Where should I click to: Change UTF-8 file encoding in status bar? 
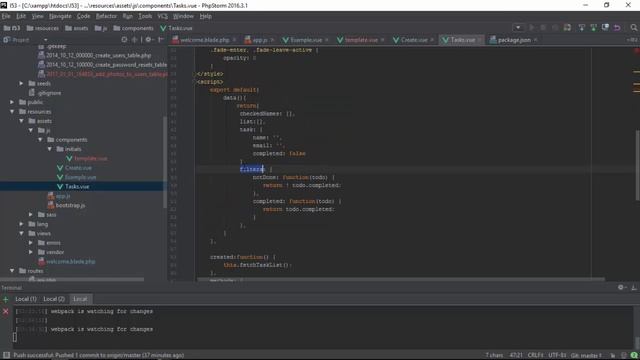(x=557, y=355)
